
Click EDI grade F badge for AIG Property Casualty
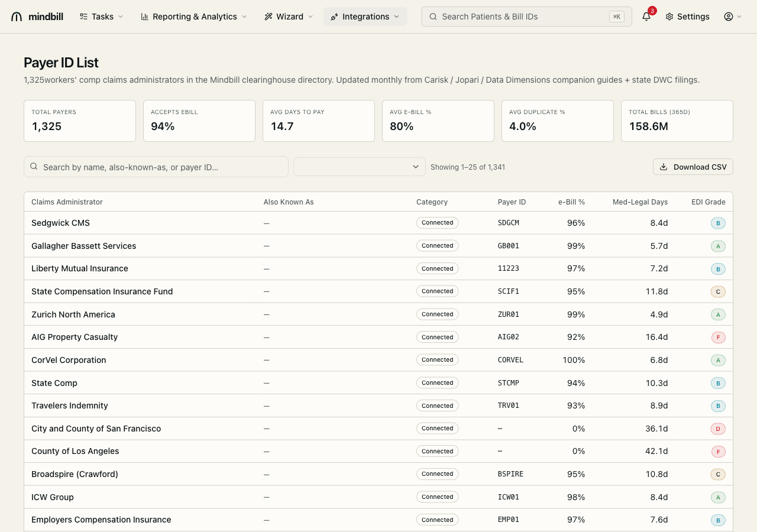(718, 338)
